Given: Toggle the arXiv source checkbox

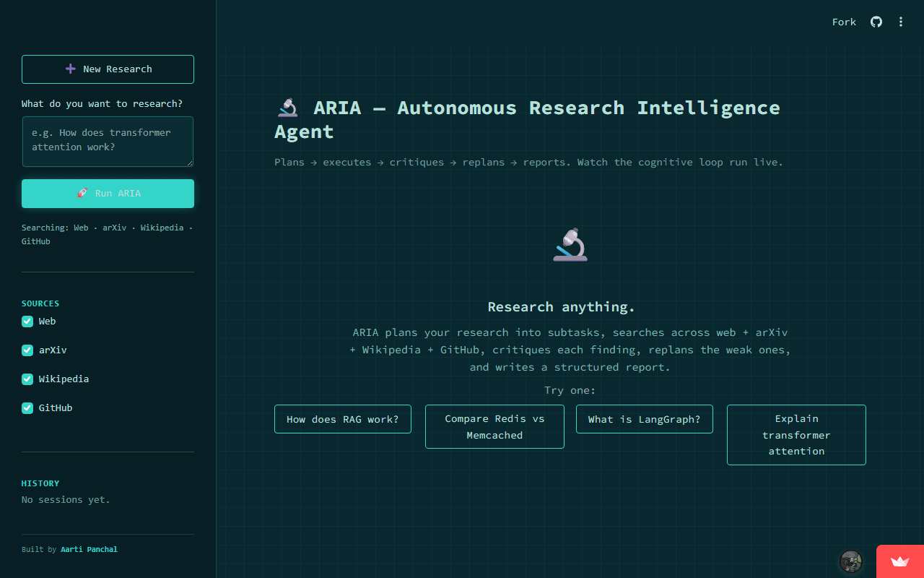Looking at the screenshot, I should click(x=27, y=350).
